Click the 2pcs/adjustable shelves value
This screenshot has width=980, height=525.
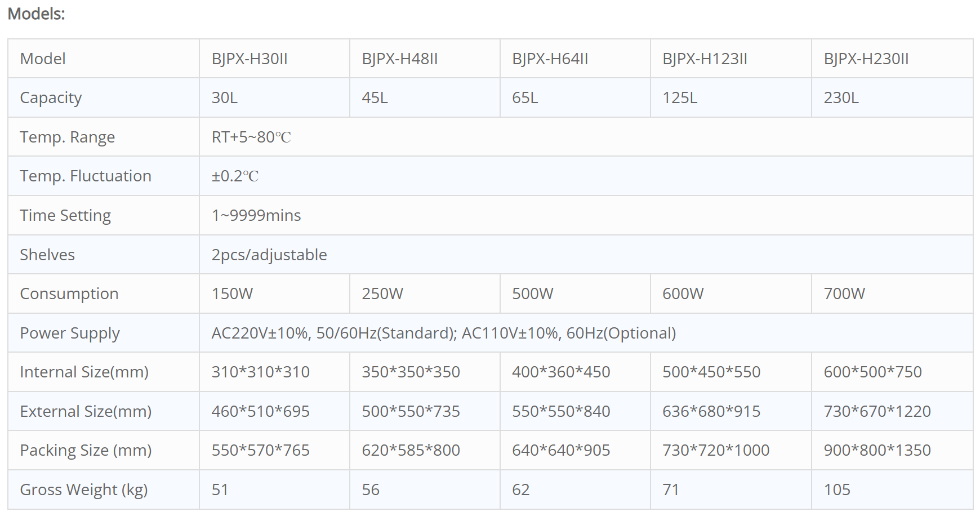coord(269,255)
